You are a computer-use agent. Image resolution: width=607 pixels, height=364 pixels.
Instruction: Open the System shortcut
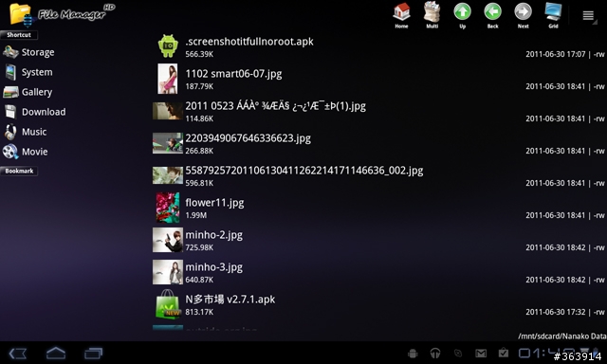coord(28,72)
